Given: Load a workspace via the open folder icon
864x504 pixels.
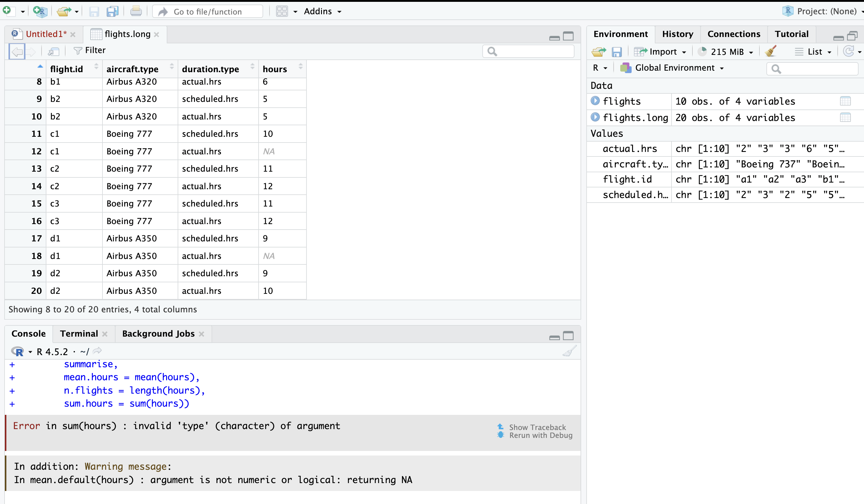Looking at the screenshot, I should click(x=599, y=52).
